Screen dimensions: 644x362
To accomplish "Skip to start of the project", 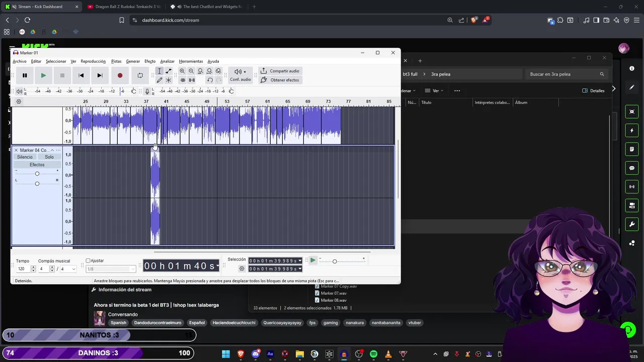I will click(x=81, y=75).
